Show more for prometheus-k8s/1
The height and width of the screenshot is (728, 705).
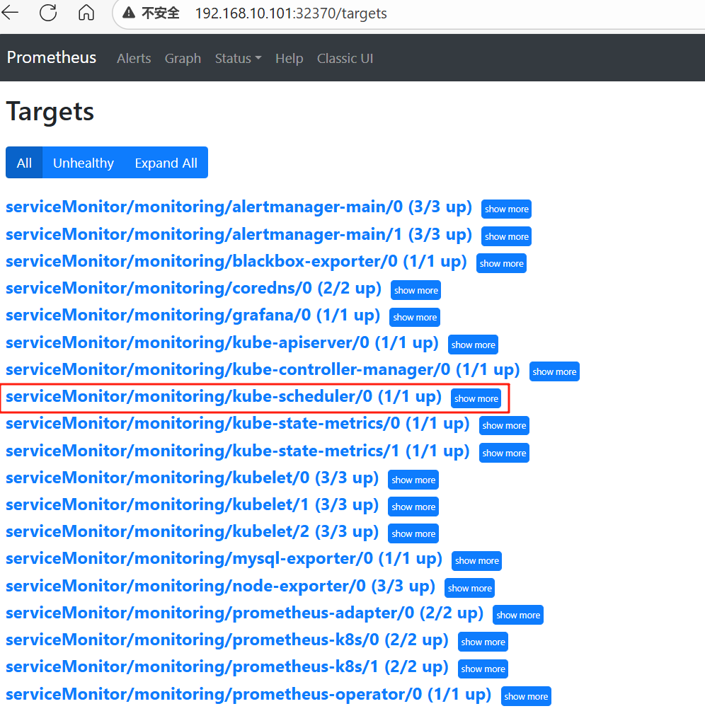point(483,669)
